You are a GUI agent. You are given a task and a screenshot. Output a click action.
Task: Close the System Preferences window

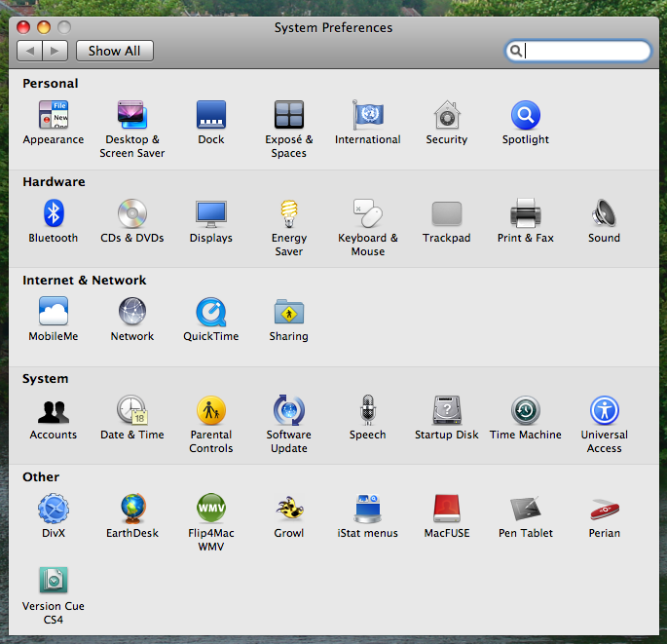pyautogui.click(x=23, y=27)
